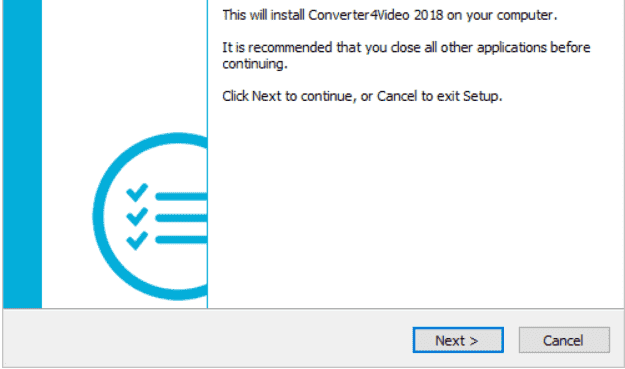Click top horizontal bar of checklist icon
625x369 pixels.
(x=181, y=196)
